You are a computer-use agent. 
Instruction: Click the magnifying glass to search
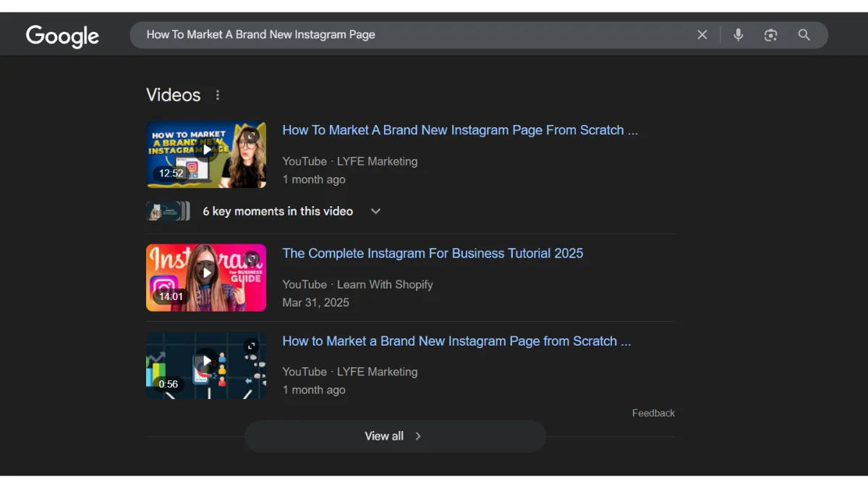click(x=804, y=34)
